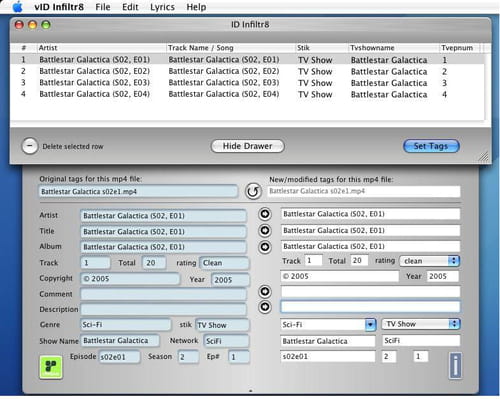Viewport: 500px width, 399px height.
Task: Click the Artist column header
Action: (101, 48)
